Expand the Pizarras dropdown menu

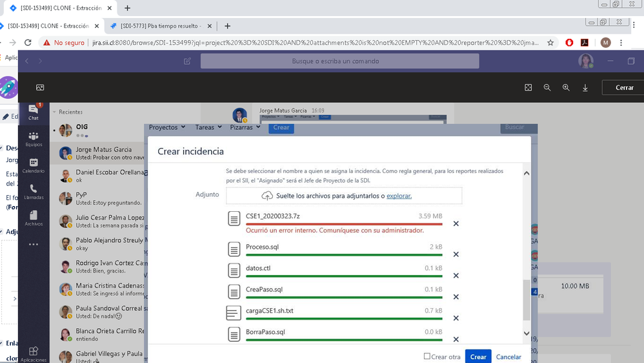[245, 127]
